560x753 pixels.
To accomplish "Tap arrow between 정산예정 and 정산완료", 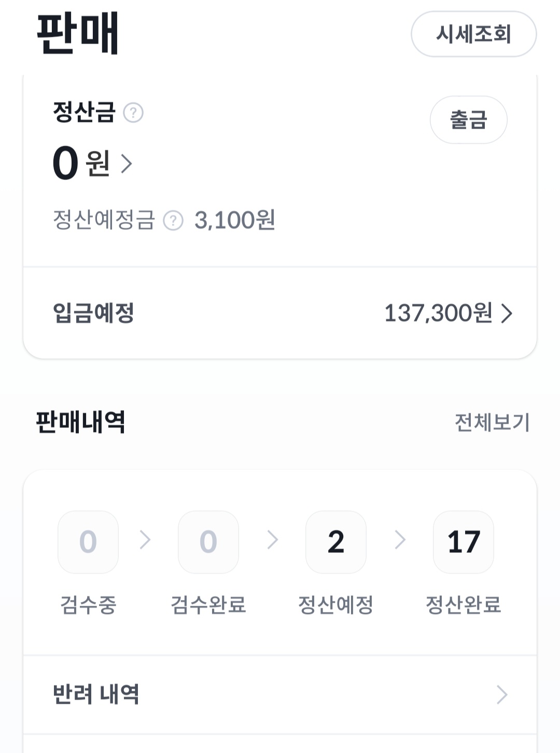I will tap(400, 540).
